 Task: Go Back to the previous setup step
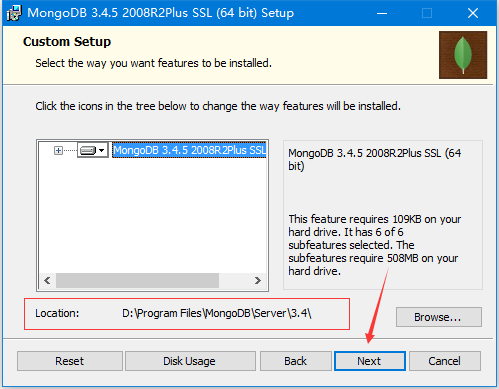tap(296, 361)
